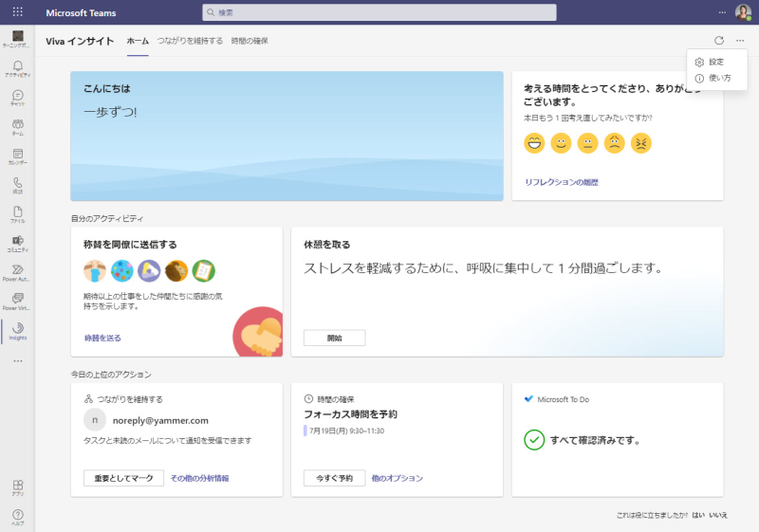Select the purple praise badge
The width and height of the screenshot is (759, 532).
149,271
